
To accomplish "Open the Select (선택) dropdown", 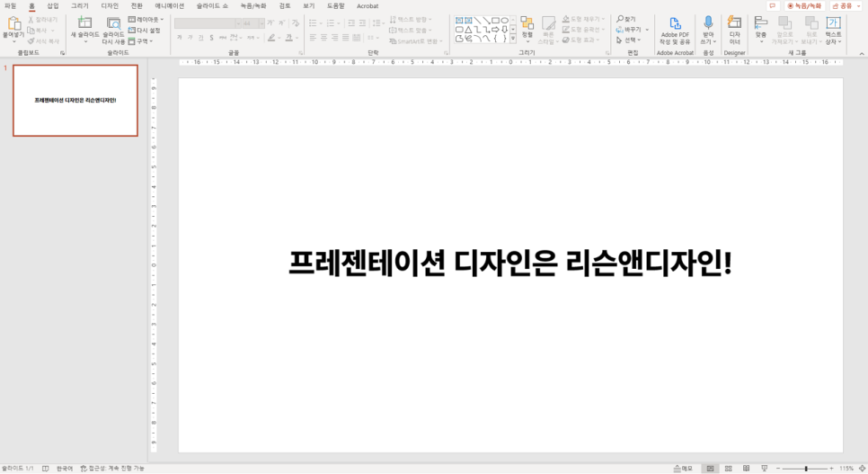I will point(628,40).
